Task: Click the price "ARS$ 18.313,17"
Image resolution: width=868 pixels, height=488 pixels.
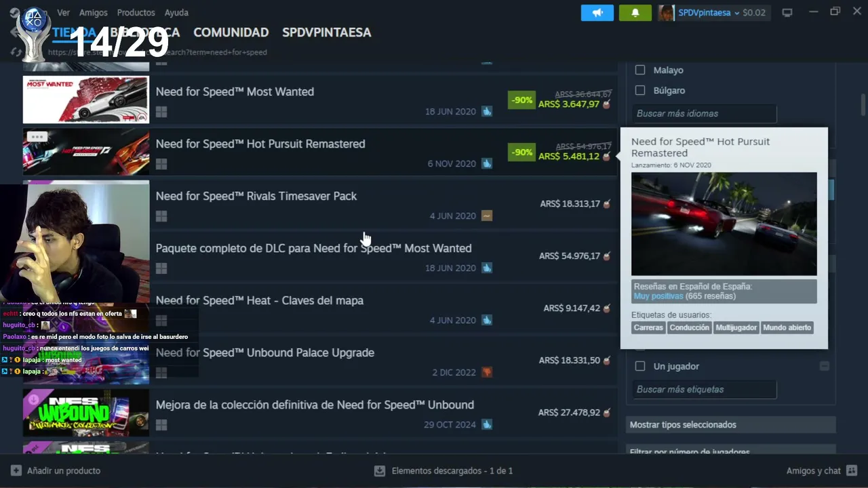Action: click(570, 204)
